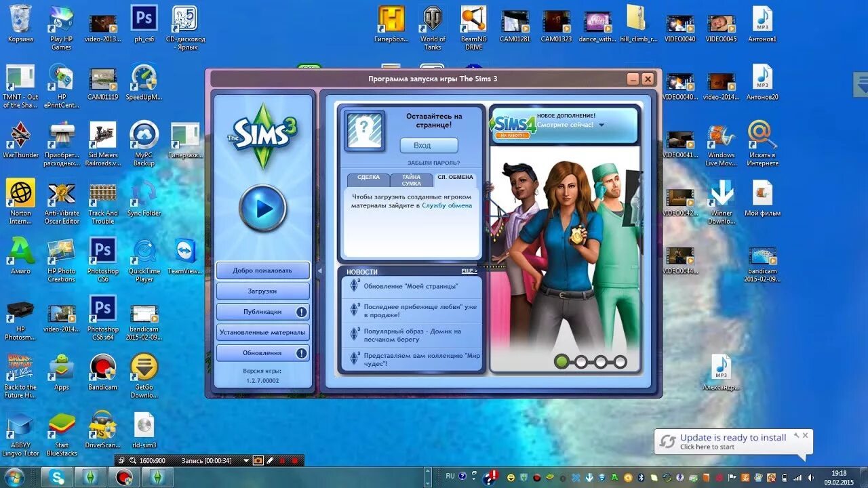The height and width of the screenshot is (488, 868).
Task: Open the Загрузки section
Action: (x=262, y=291)
